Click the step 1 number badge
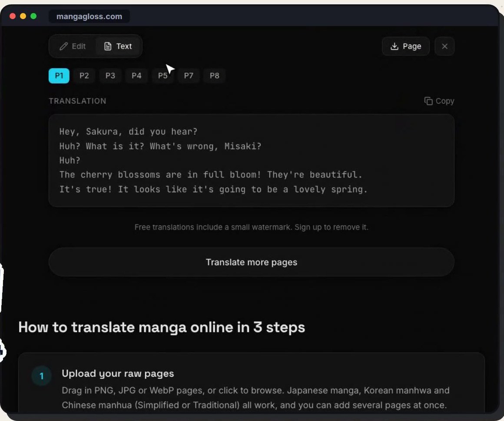 41,376
